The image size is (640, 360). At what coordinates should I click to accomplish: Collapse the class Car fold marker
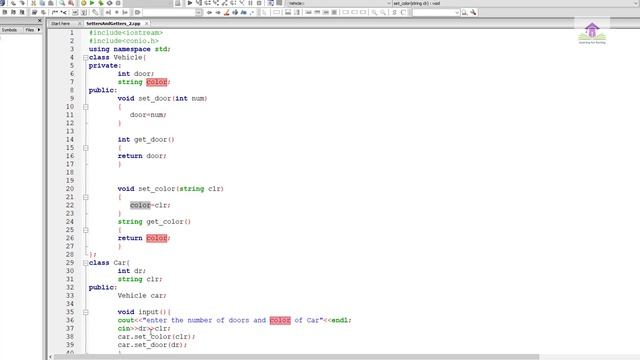tap(86, 263)
